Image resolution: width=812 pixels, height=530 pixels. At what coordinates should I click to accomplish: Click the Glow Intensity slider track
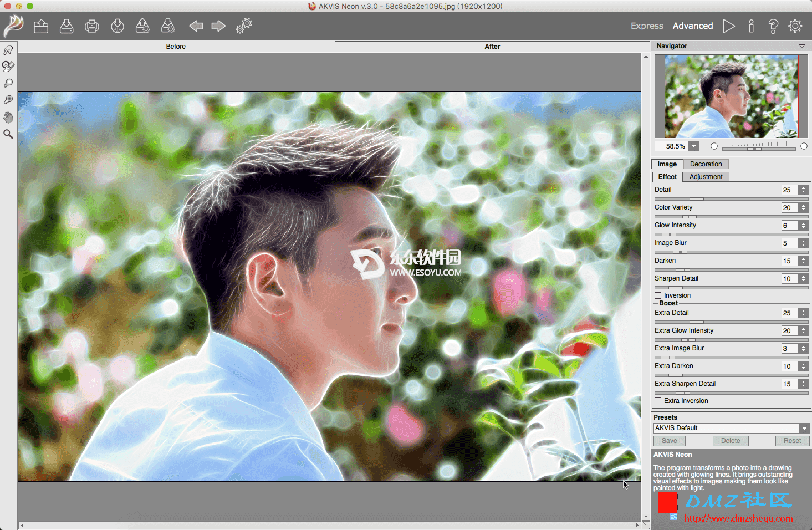tap(731, 234)
